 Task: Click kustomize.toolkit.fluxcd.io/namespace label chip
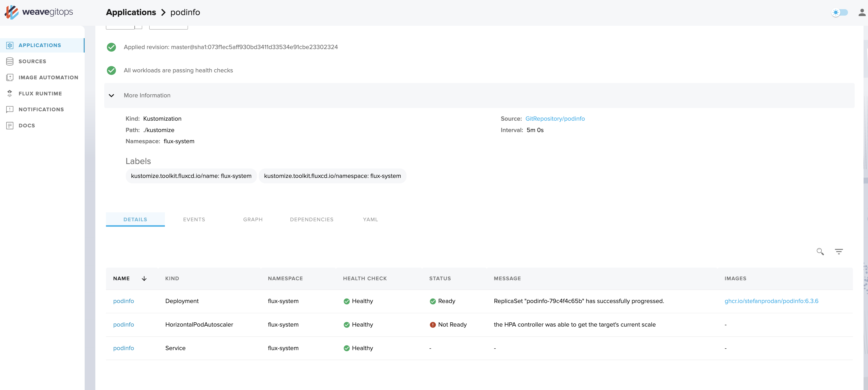(x=332, y=176)
